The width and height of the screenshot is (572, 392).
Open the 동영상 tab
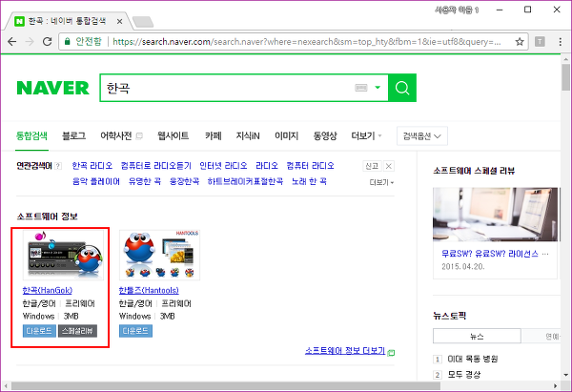pos(325,135)
